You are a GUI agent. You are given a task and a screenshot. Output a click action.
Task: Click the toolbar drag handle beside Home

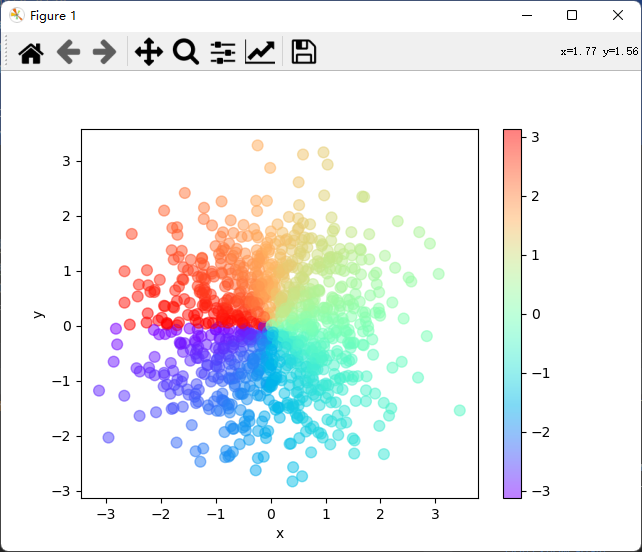tap(6, 50)
